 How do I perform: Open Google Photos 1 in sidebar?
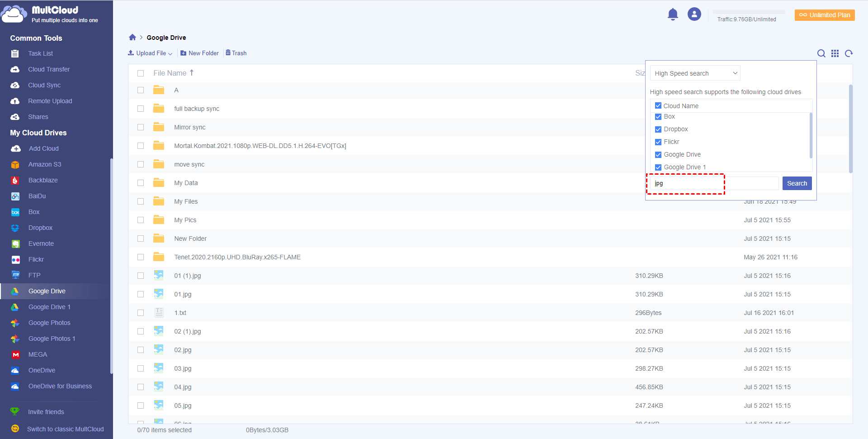(x=52, y=339)
